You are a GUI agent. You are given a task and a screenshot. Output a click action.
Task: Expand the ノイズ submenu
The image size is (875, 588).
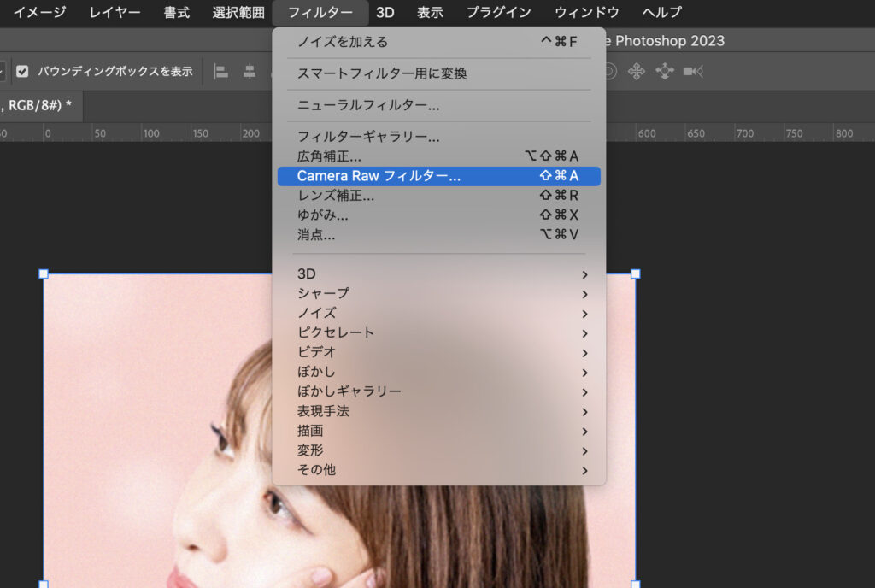pos(438,313)
